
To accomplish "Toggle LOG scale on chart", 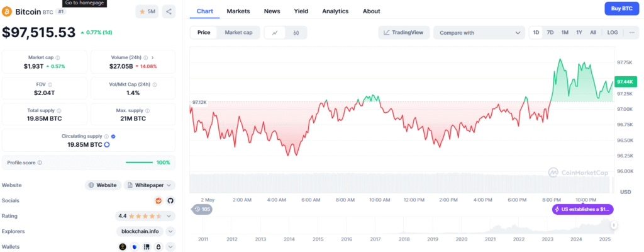I will (x=613, y=33).
